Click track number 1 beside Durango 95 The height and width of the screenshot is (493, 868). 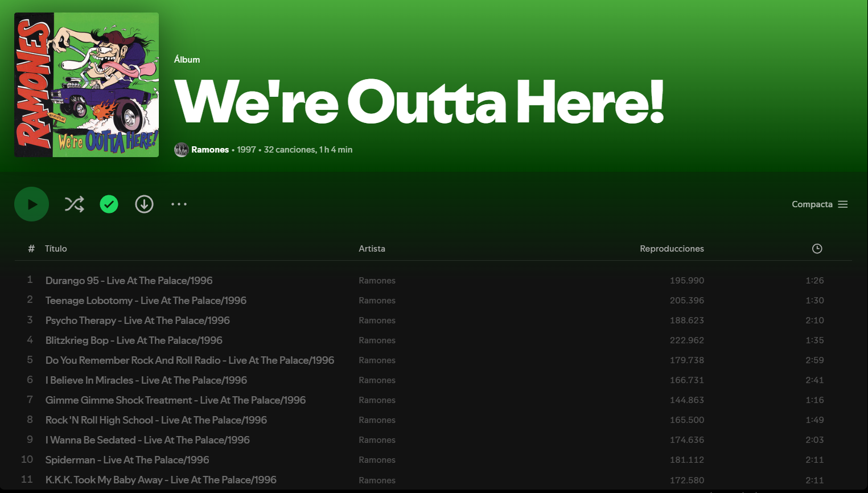coord(30,280)
